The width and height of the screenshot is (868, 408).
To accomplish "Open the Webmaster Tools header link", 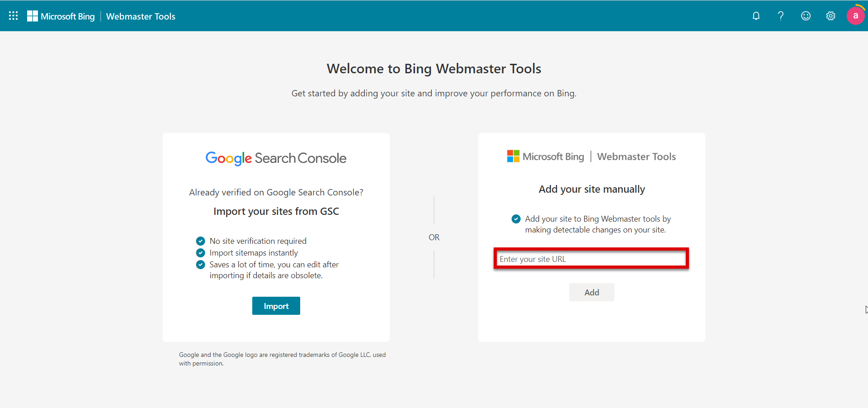I will click(141, 16).
